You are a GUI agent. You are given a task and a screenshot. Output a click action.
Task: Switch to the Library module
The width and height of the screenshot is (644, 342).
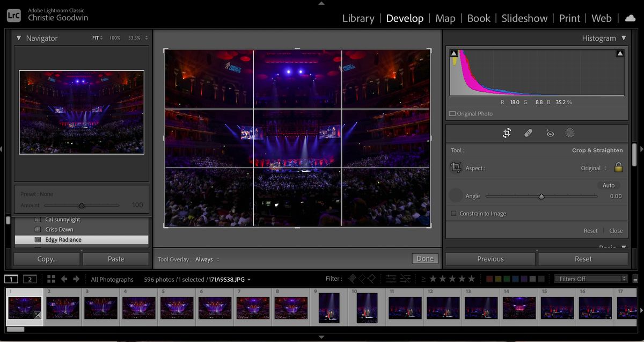[x=358, y=18]
